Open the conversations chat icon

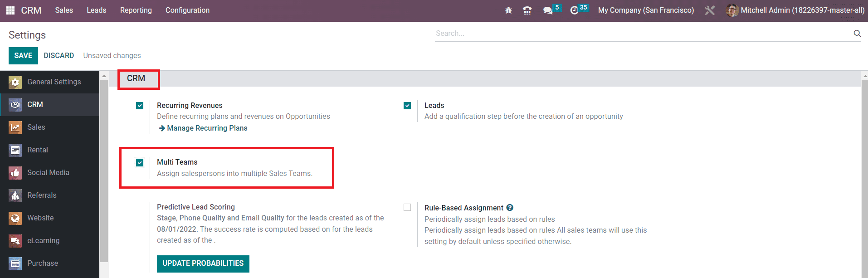point(548,10)
